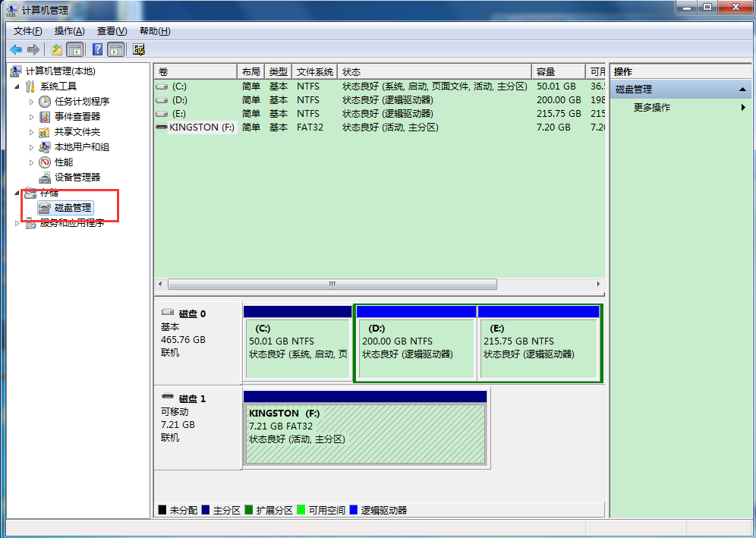Image resolution: width=756 pixels, height=538 pixels.
Task: Open the 帮助(H) menu
Action: 155,31
